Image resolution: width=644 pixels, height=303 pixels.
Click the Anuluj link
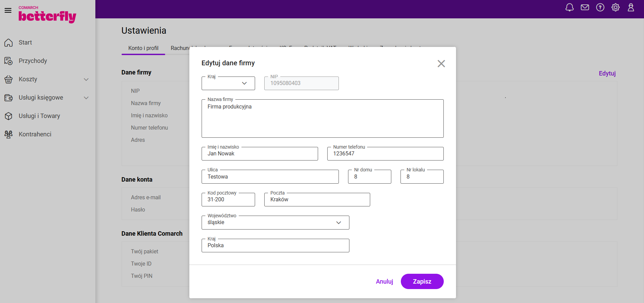click(384, 282)
